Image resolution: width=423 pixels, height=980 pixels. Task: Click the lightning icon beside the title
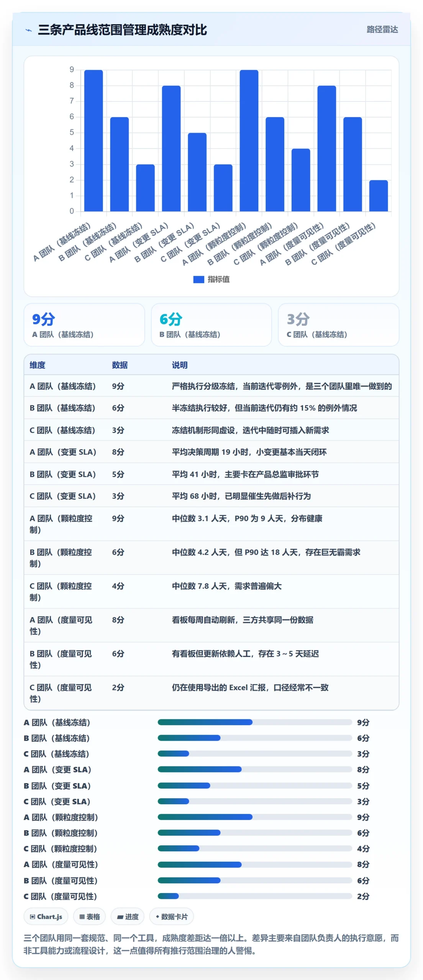(29, 30)
